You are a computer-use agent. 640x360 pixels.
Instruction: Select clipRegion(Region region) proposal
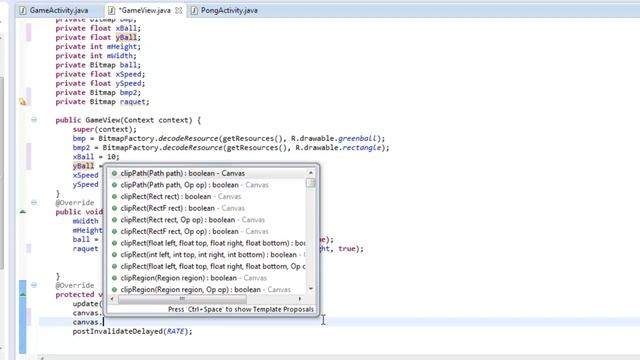pos(208,278)
